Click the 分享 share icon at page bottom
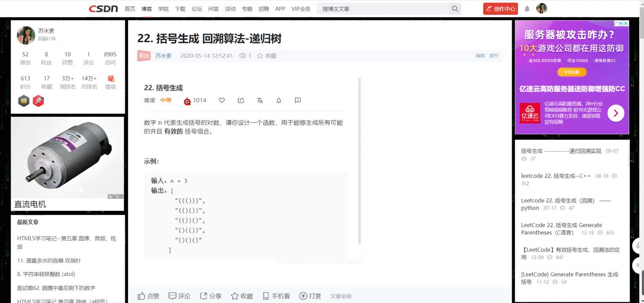Screen dimensions: 644x303 point(204,296)
